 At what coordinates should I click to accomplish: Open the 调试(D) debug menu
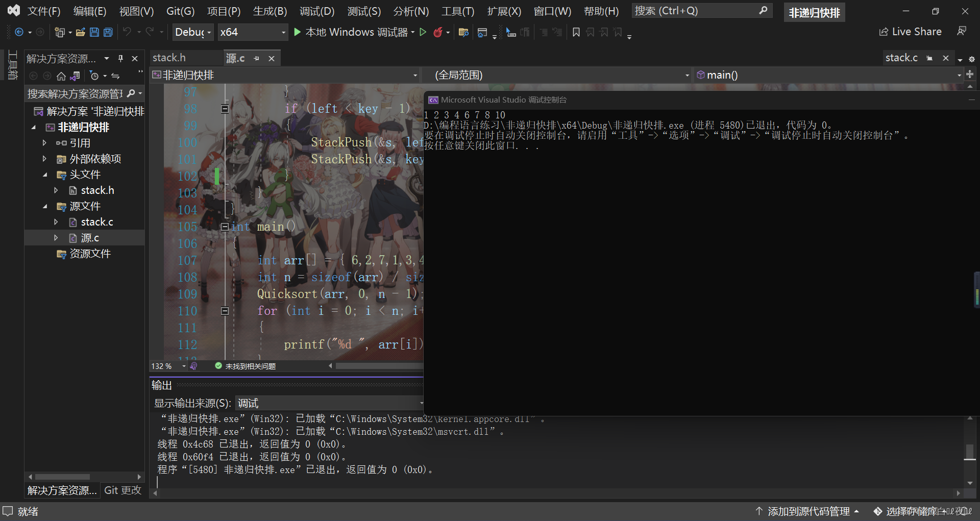click(x=317, y=11)
